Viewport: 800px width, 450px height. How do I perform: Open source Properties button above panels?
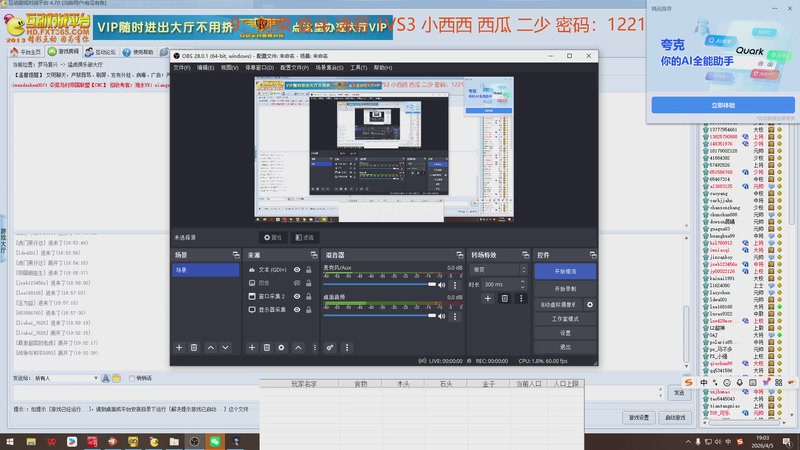tap(273, 237)
